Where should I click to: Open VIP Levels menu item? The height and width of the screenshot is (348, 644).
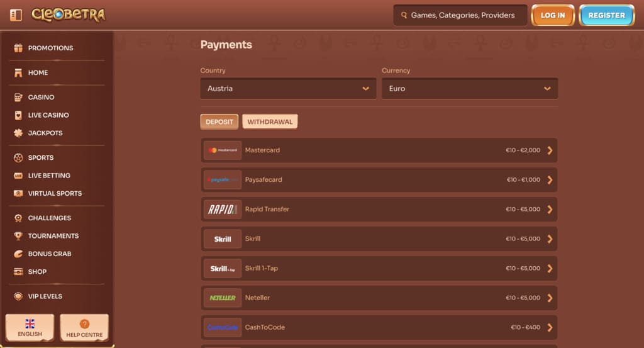45,296
